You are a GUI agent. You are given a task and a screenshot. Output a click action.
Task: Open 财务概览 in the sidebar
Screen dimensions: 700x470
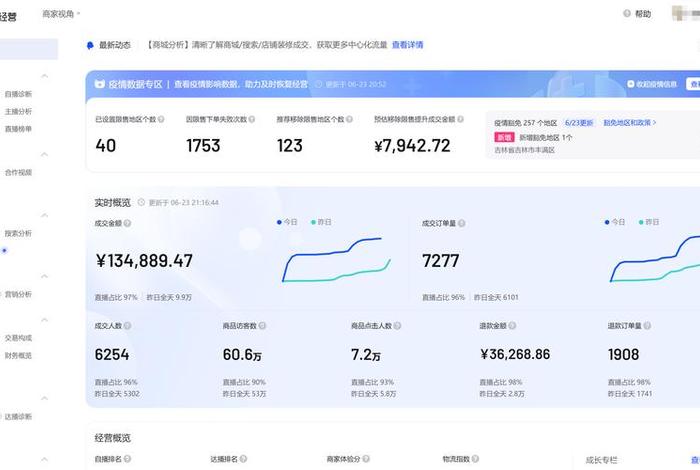click(18, 355)
